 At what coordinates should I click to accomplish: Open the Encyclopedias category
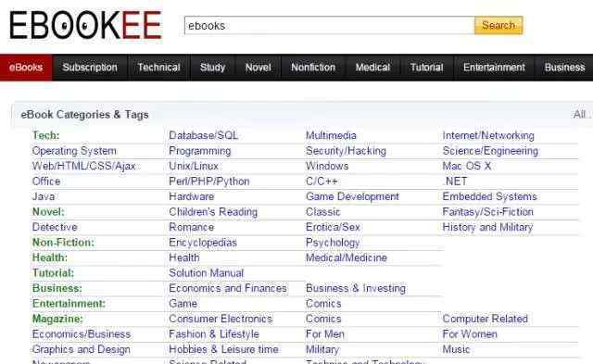point(203,243)
